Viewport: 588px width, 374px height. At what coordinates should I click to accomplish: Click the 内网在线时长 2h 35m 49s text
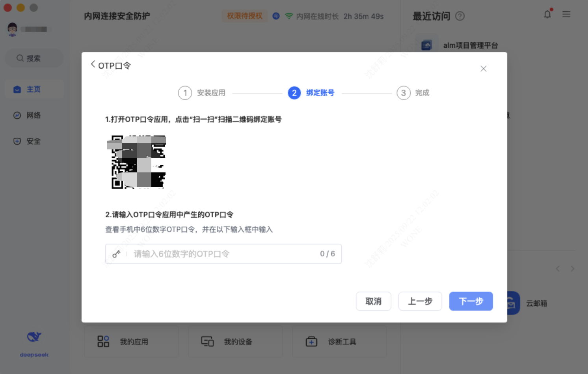(340, 16)
